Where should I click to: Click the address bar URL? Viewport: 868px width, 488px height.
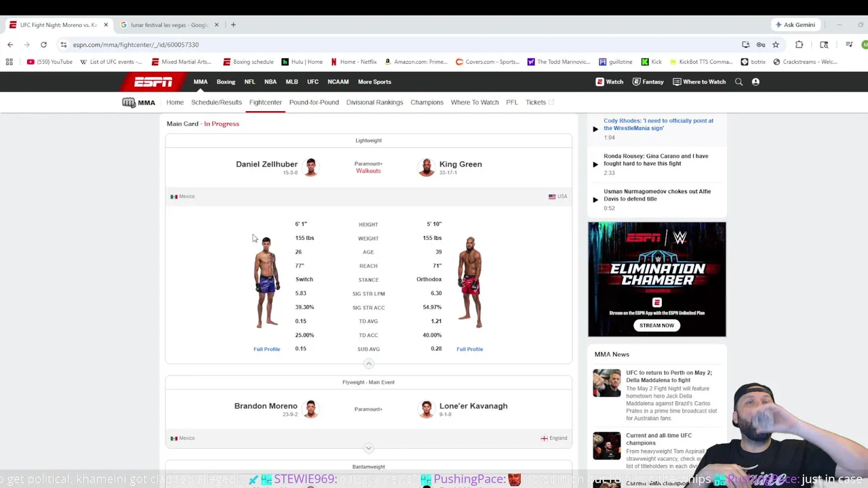tap(136, 45)
